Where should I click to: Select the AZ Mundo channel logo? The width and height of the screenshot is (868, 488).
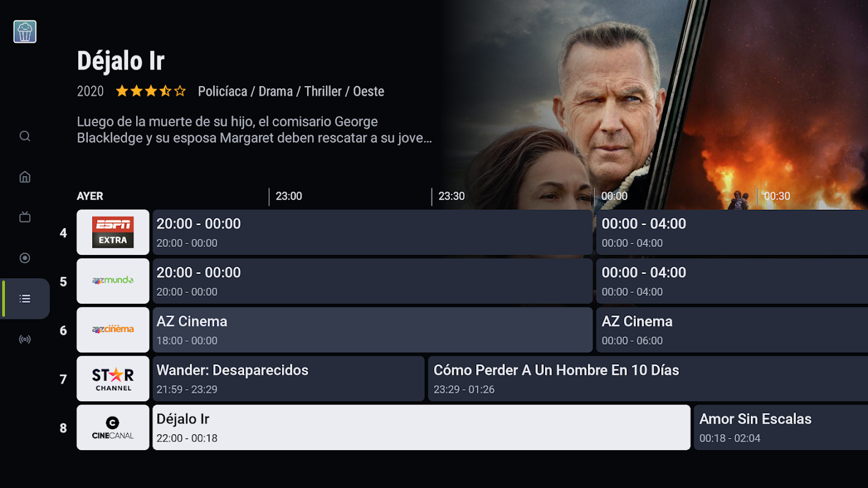113,281
